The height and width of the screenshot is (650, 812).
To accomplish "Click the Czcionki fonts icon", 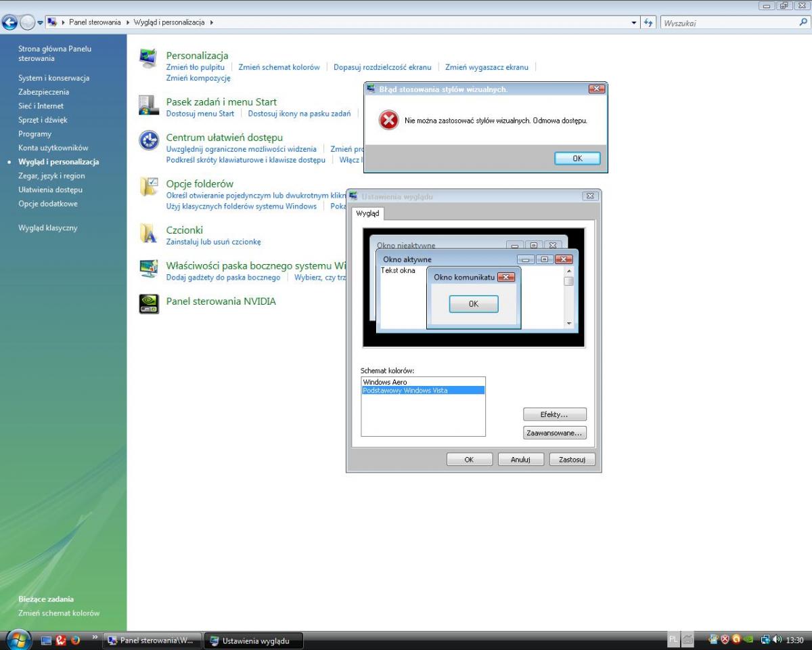I will (148, 233).
